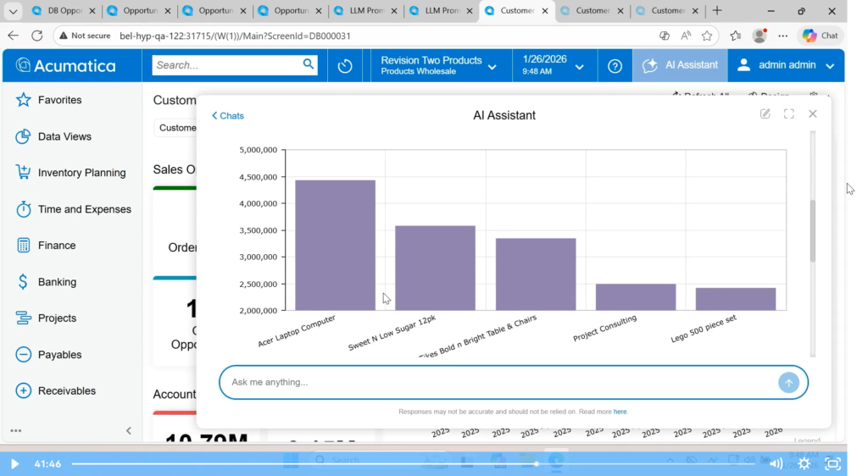Collapse the left navigation sidebar
This screenshot has width=868, height=476.
[x=129, y=430]
